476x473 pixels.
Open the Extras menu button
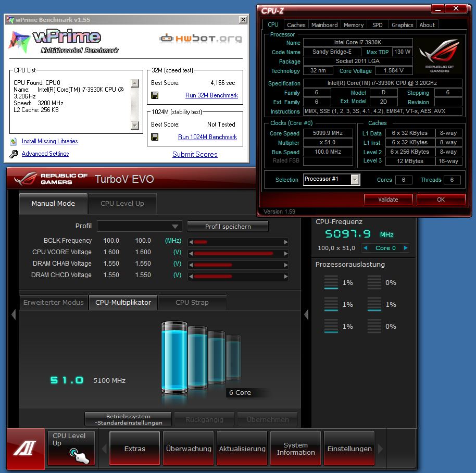pos(135,449)
